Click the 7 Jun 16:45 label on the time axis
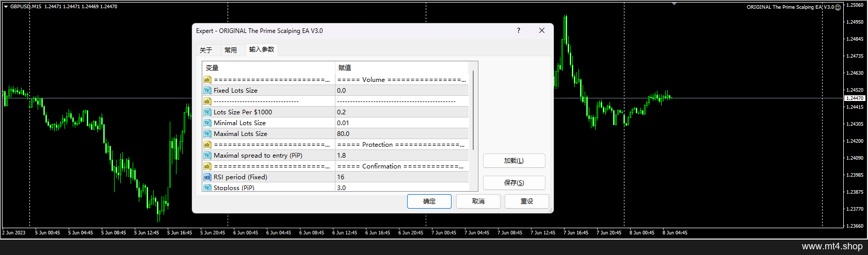Image resolution: width=868 pixels, height=255 pixels. [576, 233]
